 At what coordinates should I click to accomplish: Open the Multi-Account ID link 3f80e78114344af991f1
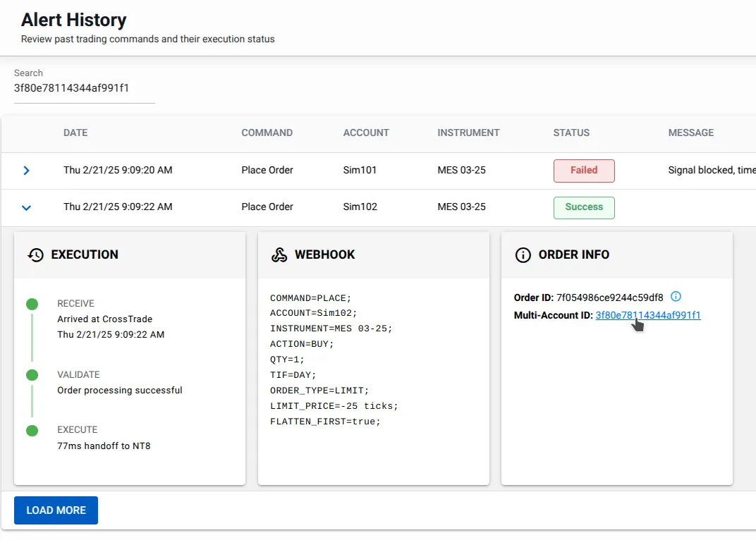(x=647, y=315)
